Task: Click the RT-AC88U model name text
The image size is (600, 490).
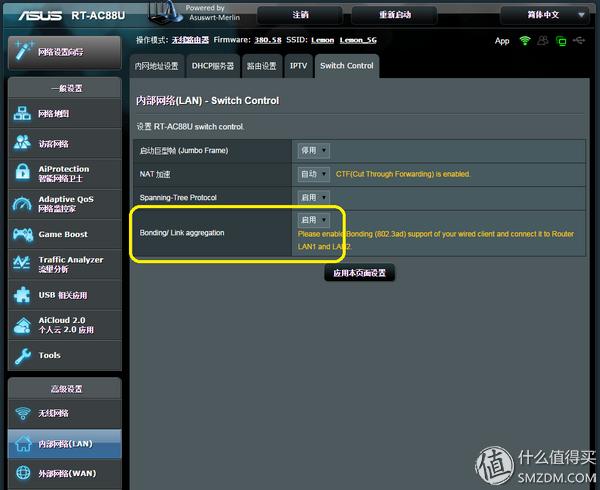Action: point(98,15)
